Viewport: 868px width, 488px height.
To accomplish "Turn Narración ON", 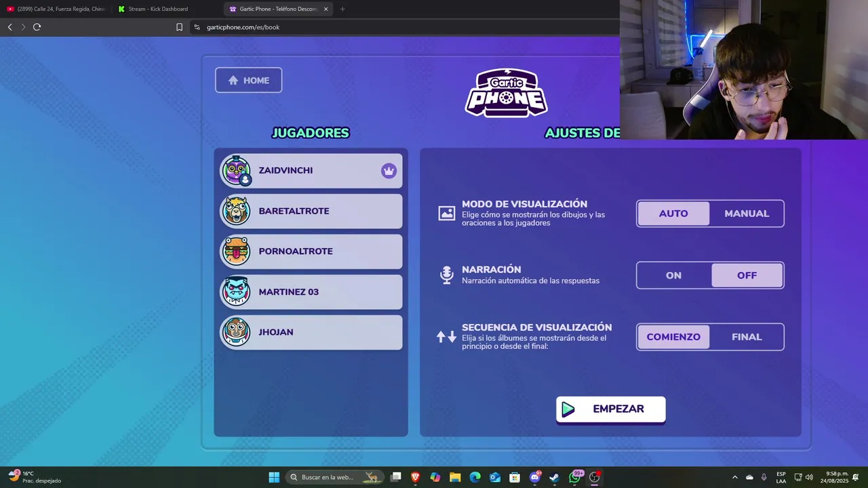I will pyautogui.click(x=673, y=275).
